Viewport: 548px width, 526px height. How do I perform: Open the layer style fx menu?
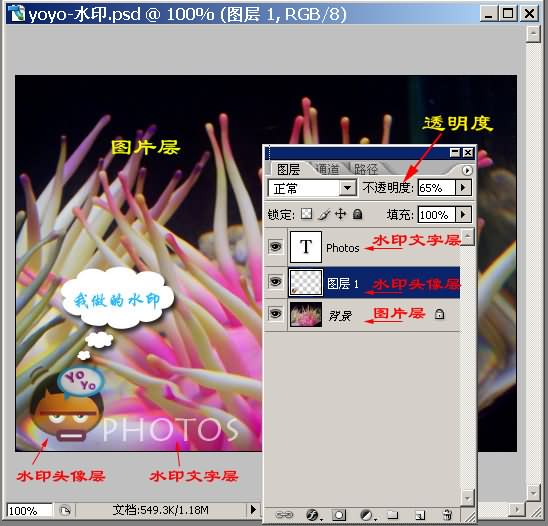[313, 514]
